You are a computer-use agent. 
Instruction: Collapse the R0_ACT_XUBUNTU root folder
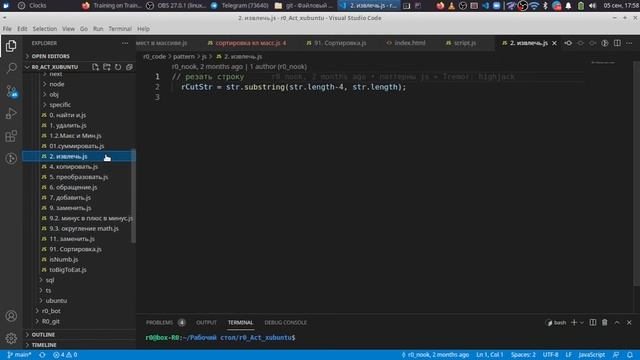[55, 67]
